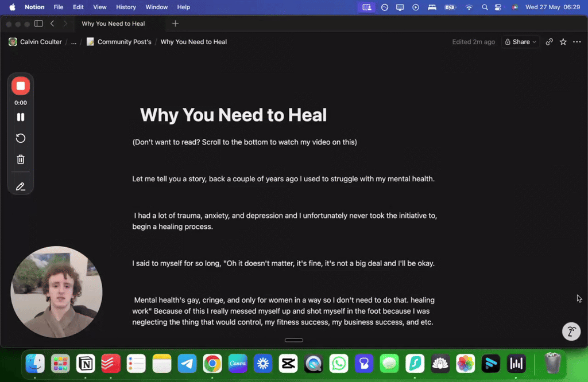Viewport: 588px width, 382px height.
Task: Open Trash from the dock
Action: [x=553, y=363]
